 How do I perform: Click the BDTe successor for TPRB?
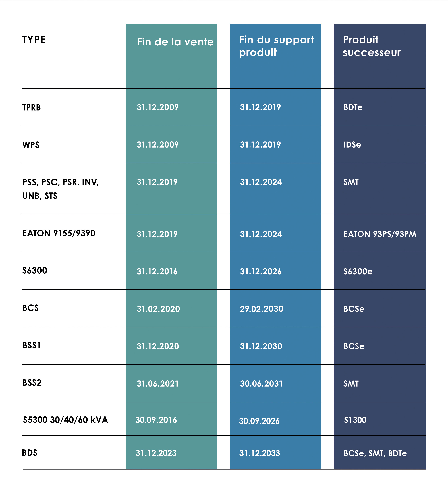(x=353, y=107)
